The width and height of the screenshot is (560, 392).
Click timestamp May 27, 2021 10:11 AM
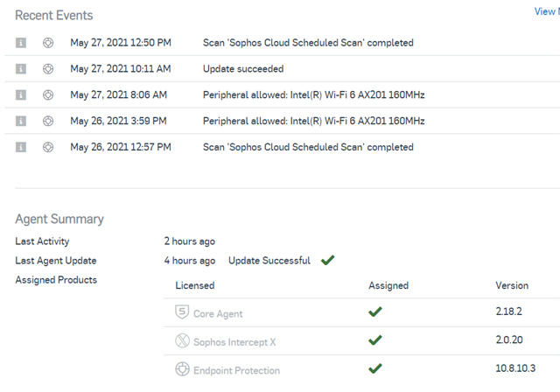coord(121,69)
